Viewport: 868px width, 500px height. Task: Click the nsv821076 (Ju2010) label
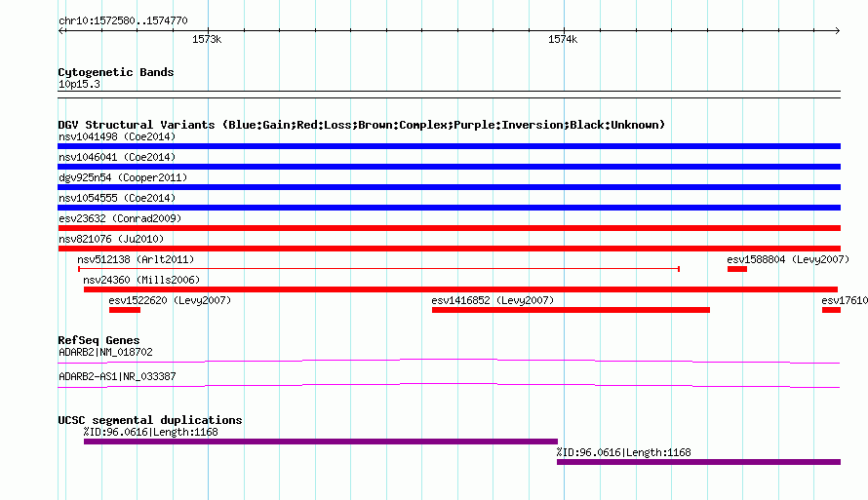tap(111, 239)
